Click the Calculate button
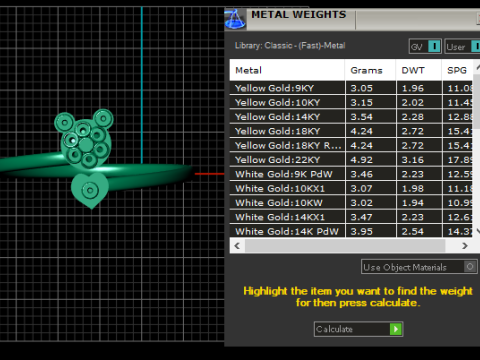Screen dimensions: 480x360 pyautogui.click(x=359, y=329)
